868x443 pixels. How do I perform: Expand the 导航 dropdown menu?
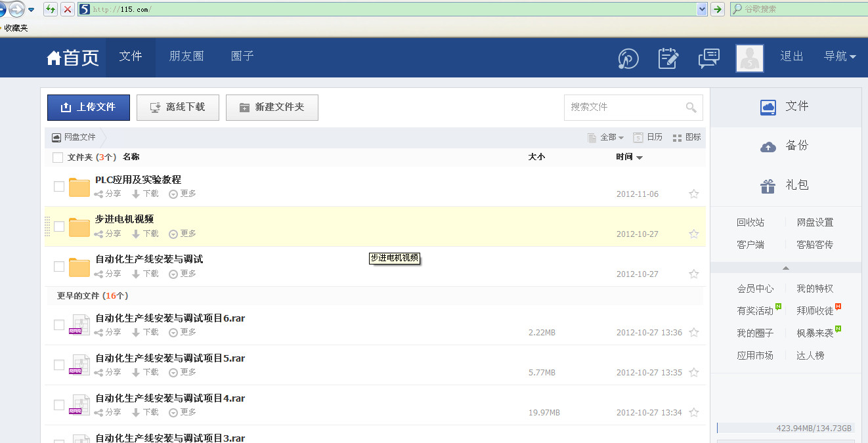840,56
